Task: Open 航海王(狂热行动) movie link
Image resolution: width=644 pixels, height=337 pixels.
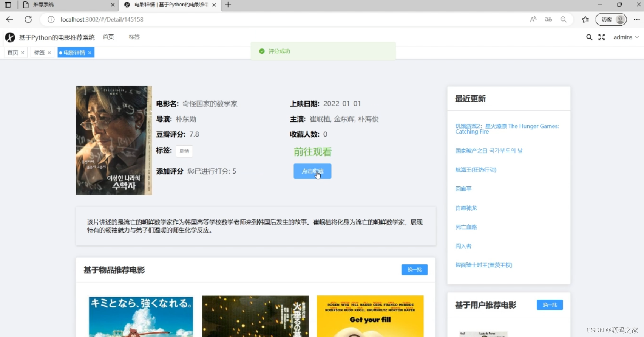Action: [x=476, y=170]
